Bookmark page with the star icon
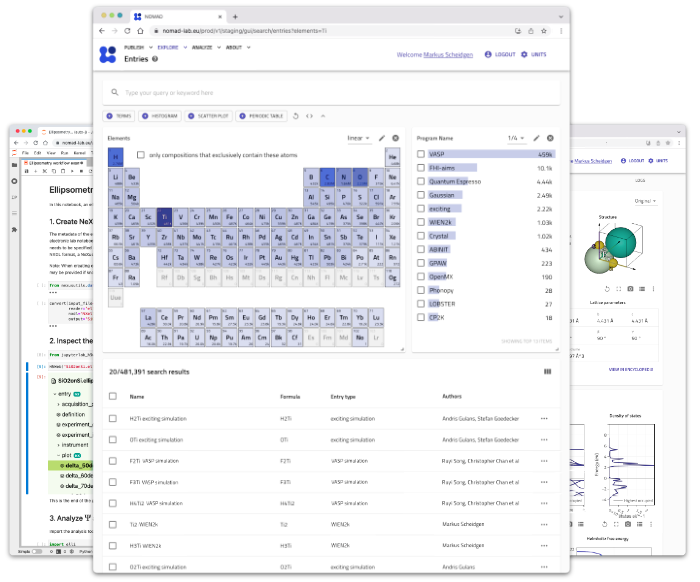This screenshot has height=582, width=700. (x=544, y=31)
